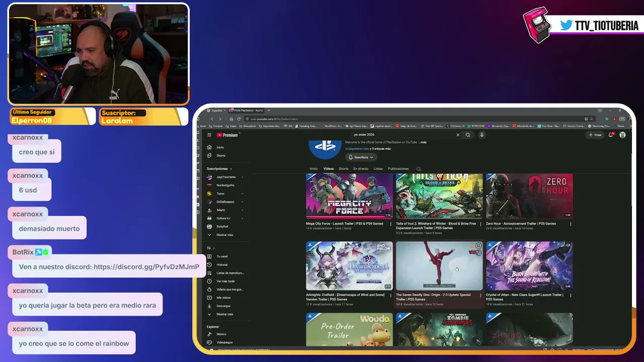Viewport: 644px width, 362px height.
Task: Open Videojuegos under Explorar
Action: 224,342
